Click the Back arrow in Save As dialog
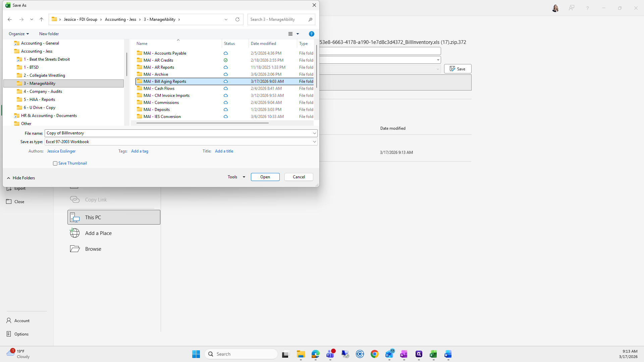This screenshot has width=644, height=362. click(10, 19)
